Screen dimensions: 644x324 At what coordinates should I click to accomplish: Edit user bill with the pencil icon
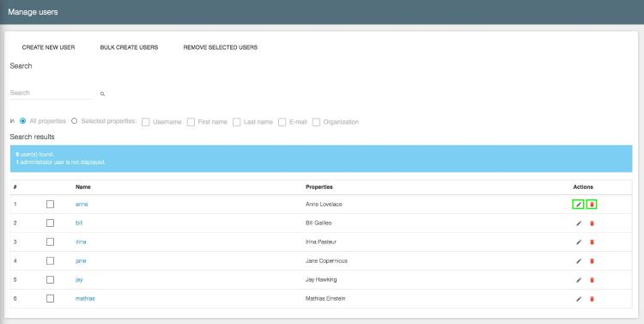click(x=579, y=223)
